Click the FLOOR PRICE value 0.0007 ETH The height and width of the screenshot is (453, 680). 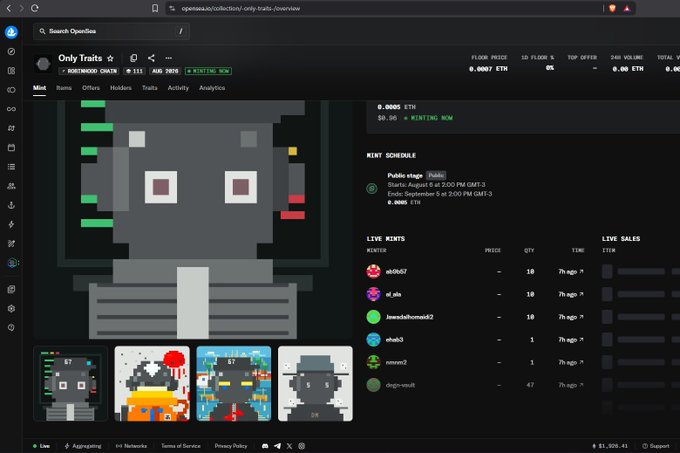pos(488,69)
